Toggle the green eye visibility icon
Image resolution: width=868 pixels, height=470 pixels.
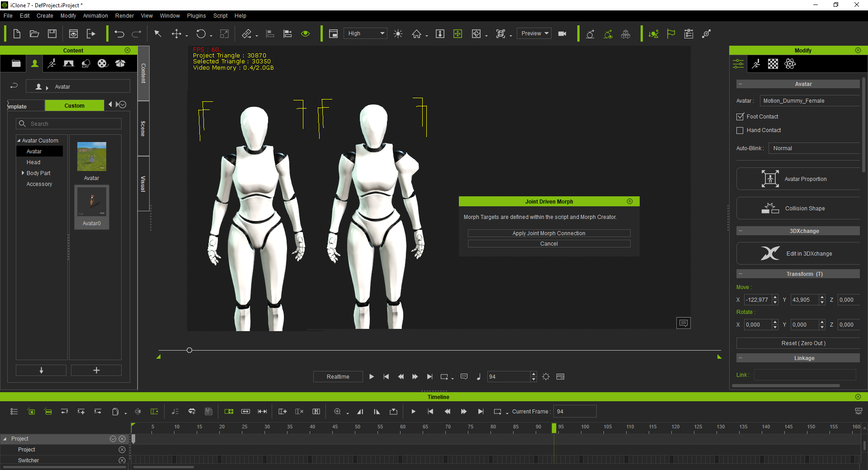[306, 33]
